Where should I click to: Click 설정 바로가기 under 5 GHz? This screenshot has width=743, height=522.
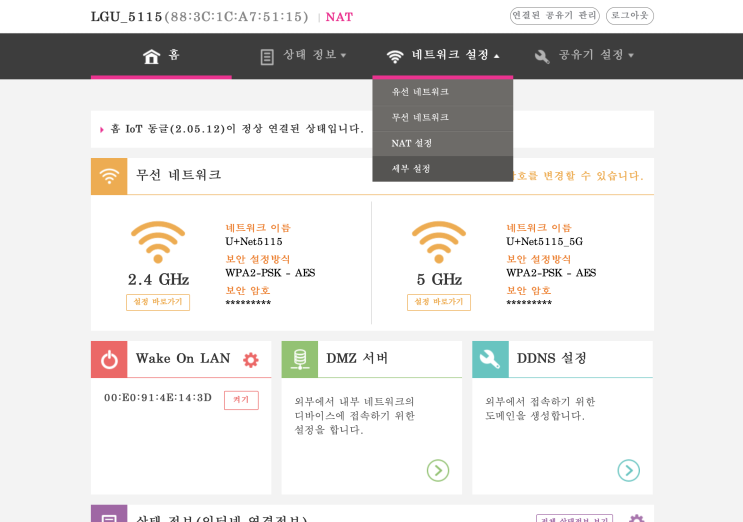tap(439, 302)
